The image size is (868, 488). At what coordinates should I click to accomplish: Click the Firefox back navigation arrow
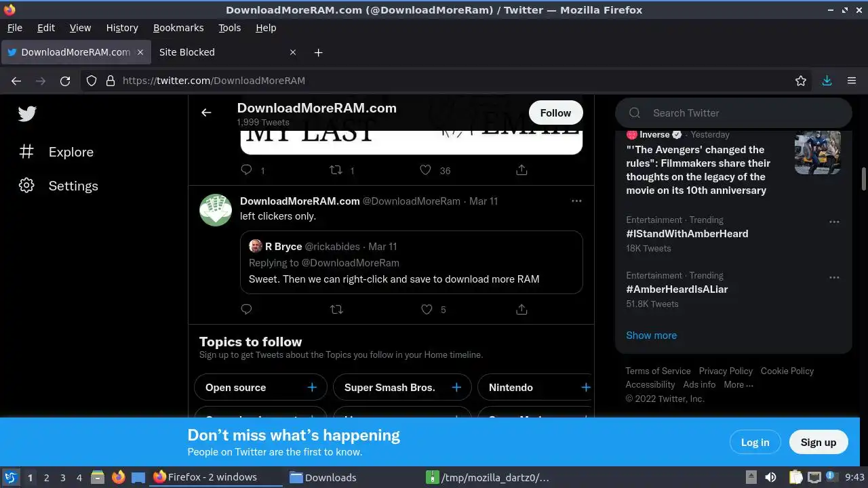pyautogui.click(x=16, y=81)
